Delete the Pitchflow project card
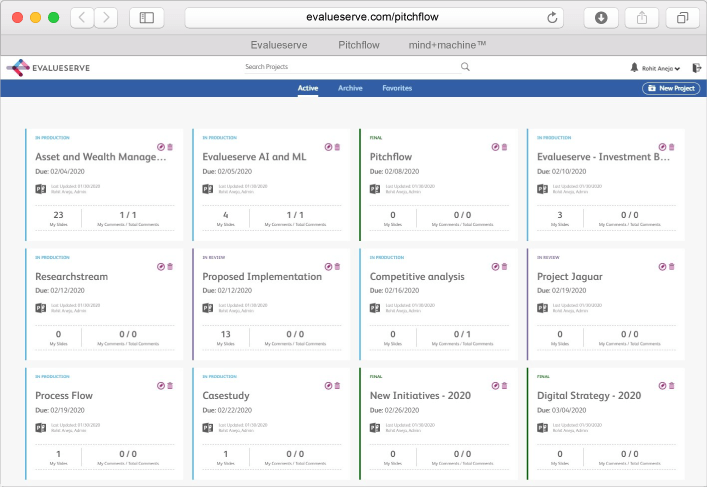Screen dimensions: 707x487 505,147
